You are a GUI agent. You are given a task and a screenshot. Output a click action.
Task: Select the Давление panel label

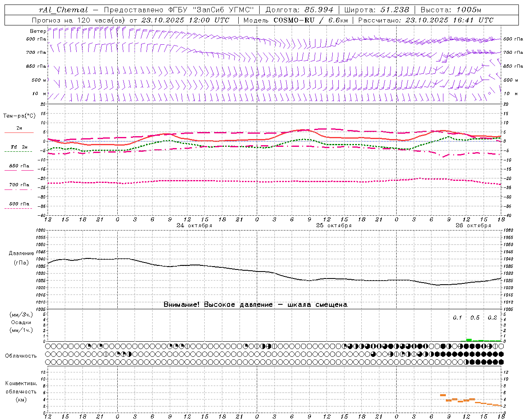(x=21, y=253)
